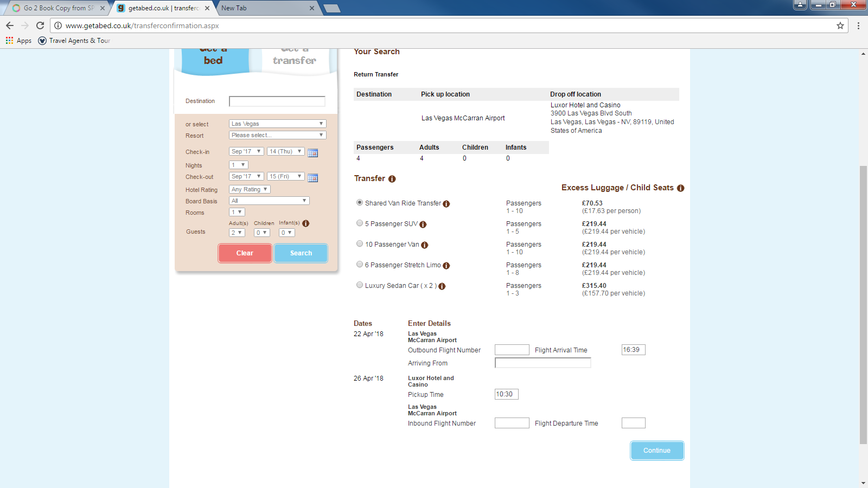
Task: Open the Las Vegas destination dropdown
Action: [x=277, y=124]
